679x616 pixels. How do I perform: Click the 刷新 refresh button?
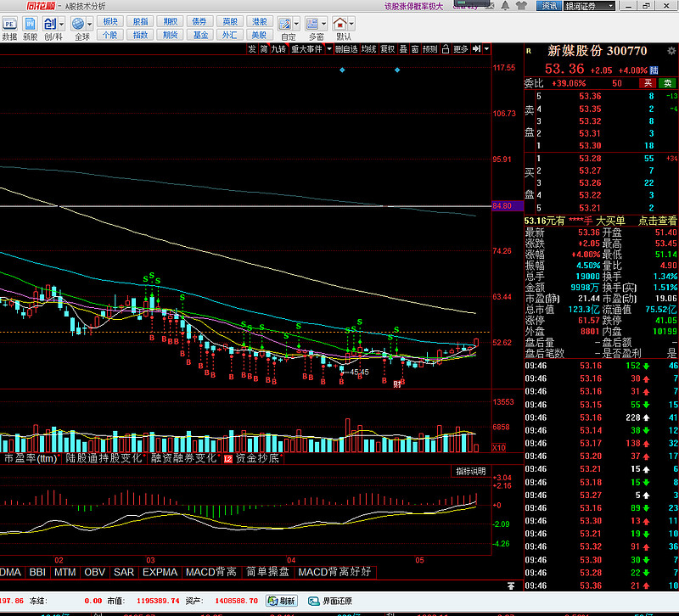point(282,601)
